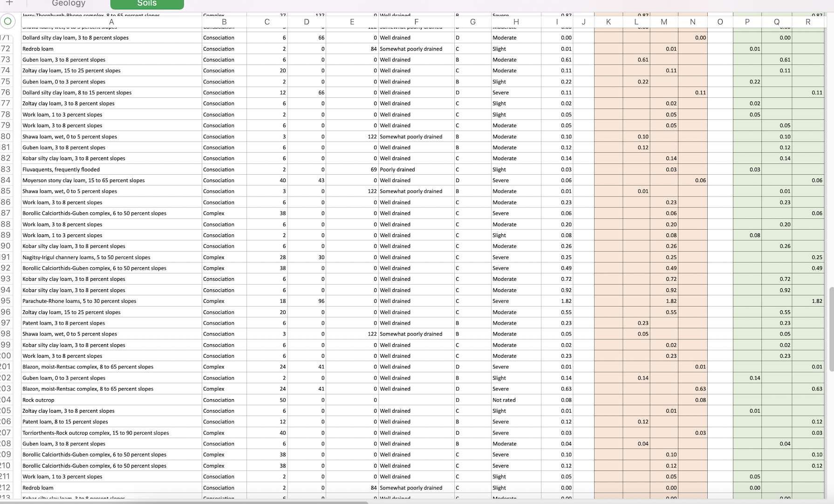This screenshot has height=504, width=834.
Task: Select row 204 containing Rock outcrop
Action: (x=7, y=400)
